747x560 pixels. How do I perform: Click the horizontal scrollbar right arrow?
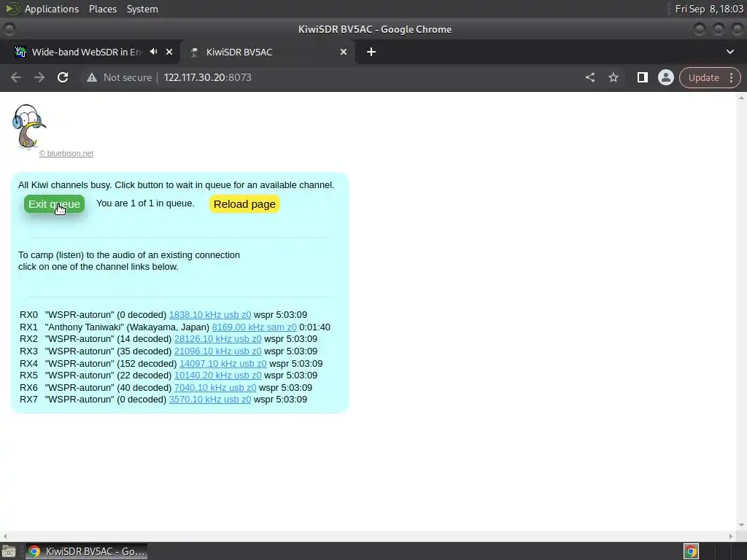point(731,536)
